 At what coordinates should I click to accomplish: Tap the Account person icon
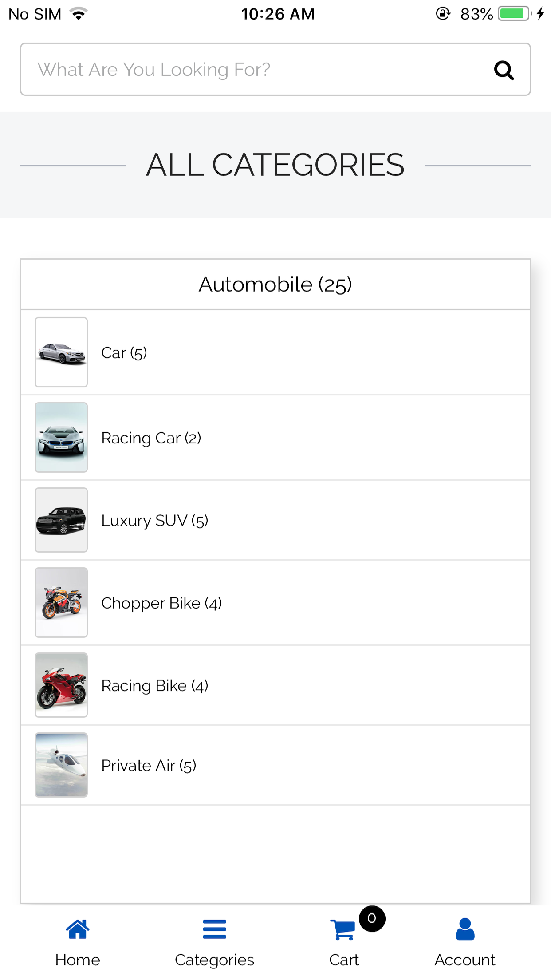(x=464, y=929)
